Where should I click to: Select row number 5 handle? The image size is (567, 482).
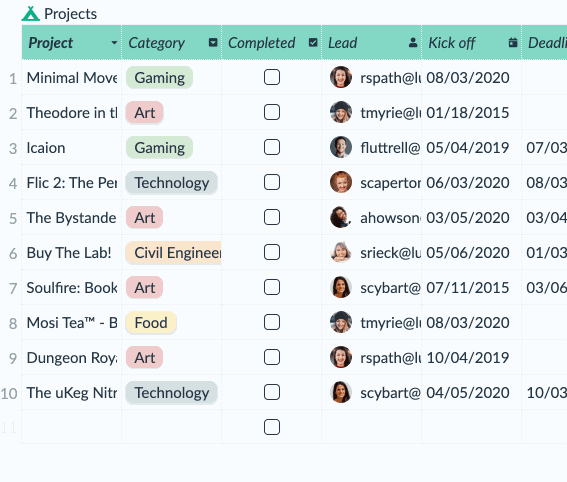tap(13, 218)
